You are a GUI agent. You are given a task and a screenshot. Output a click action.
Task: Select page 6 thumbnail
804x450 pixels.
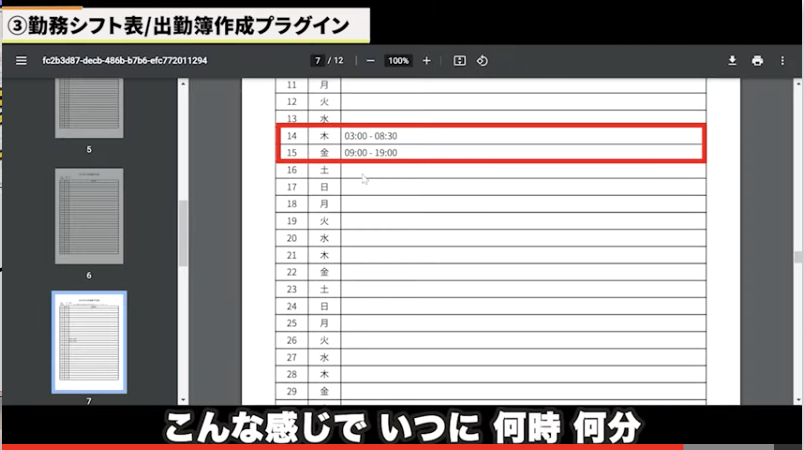point(89,216)
